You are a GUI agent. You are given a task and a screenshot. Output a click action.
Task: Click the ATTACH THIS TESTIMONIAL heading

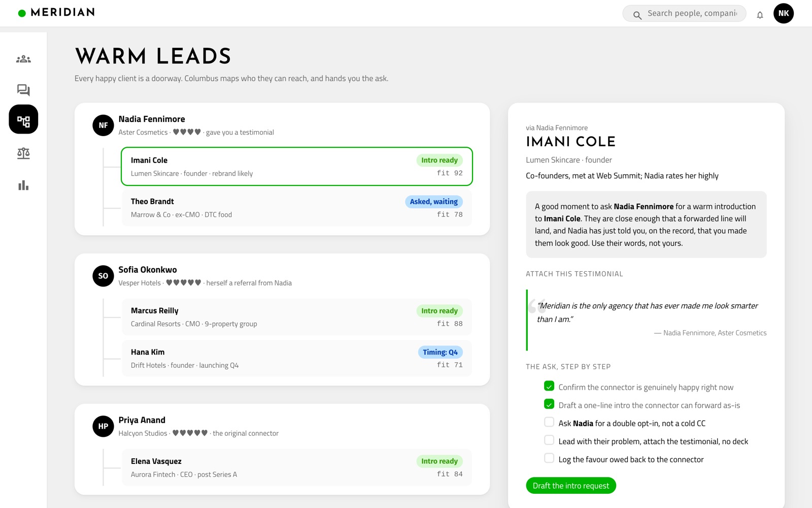pyautogui.click(x=574, y=274)
